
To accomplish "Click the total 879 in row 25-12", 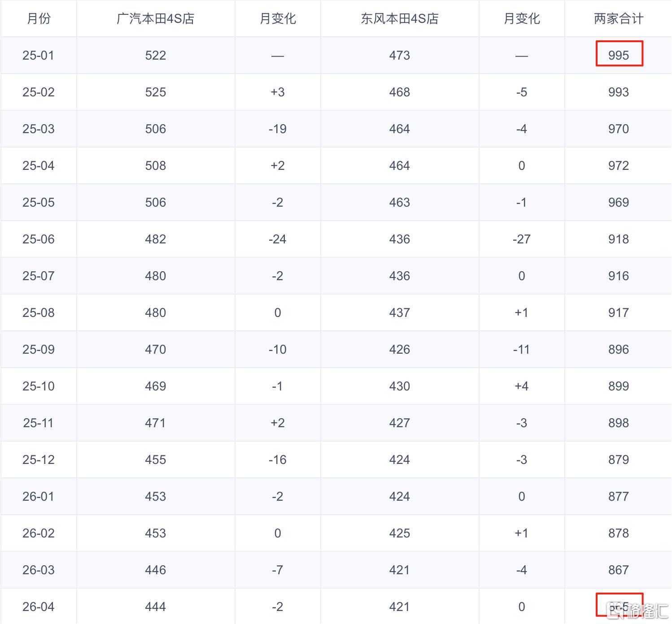I will click(619, 459).
